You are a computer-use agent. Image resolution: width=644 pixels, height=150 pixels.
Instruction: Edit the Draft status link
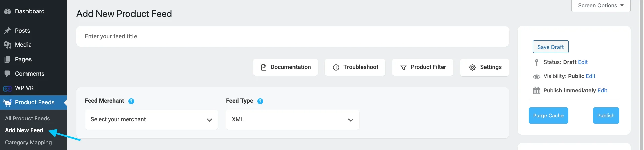583,62
